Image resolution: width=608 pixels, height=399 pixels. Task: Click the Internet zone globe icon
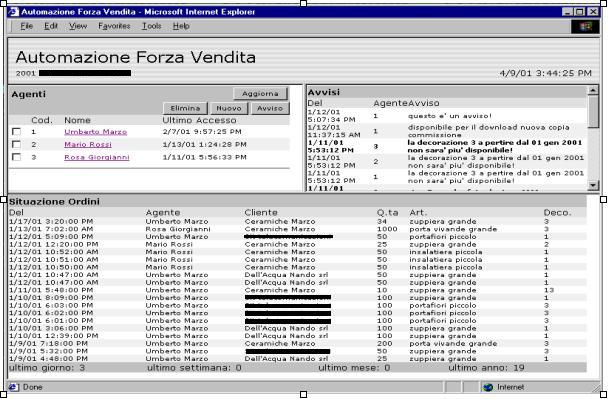pyautogui.click(x=489, y=387)
